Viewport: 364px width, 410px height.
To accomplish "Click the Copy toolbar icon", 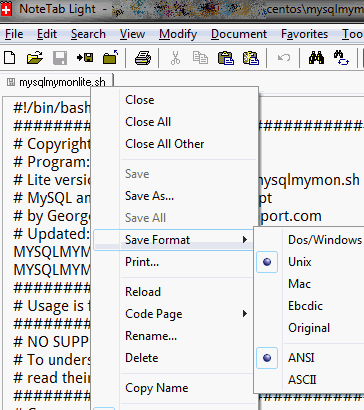I will (x=200, y=58).
